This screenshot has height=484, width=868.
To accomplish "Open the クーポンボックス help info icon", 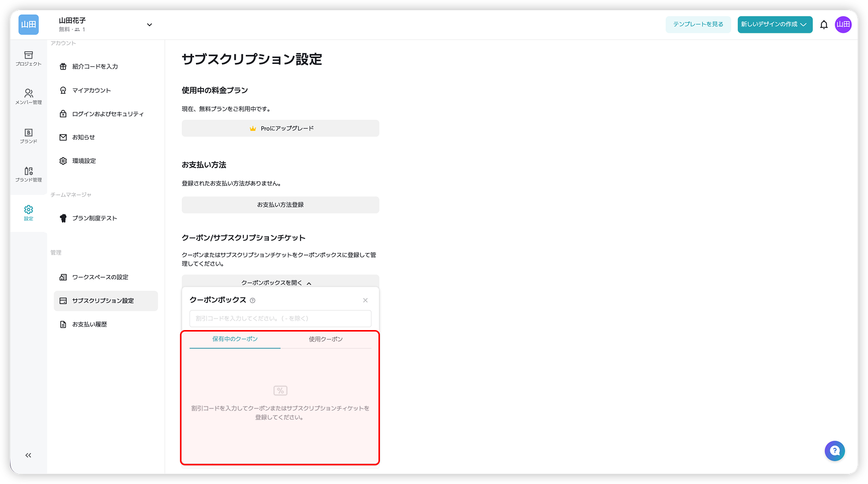I will pyautogui.click(x=253, y=300).
